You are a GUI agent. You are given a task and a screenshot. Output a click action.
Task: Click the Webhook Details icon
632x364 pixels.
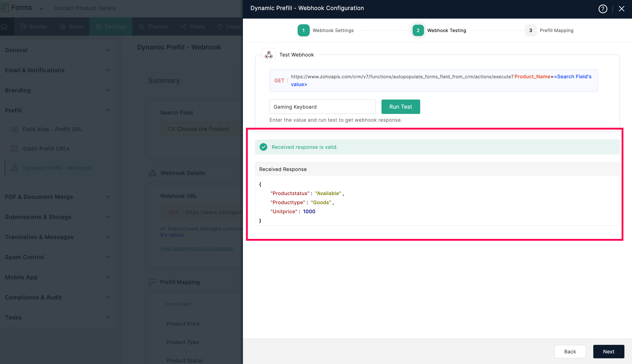click(152, 173)
